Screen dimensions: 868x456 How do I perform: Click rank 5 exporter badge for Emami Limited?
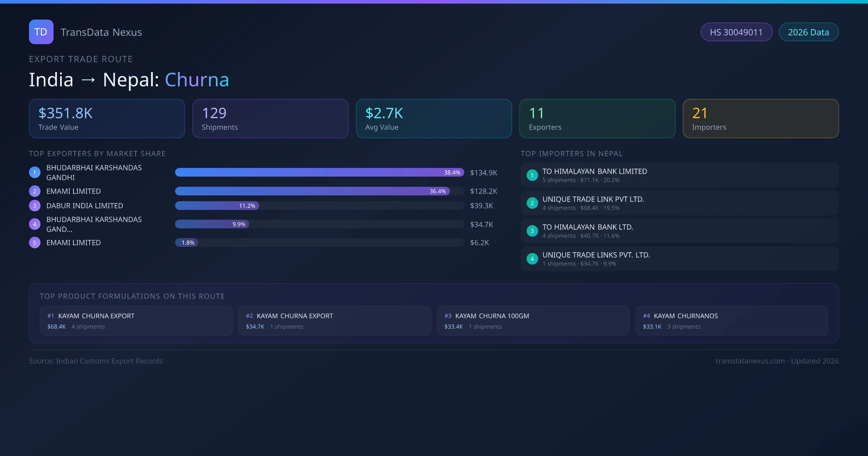pos(34,242)
